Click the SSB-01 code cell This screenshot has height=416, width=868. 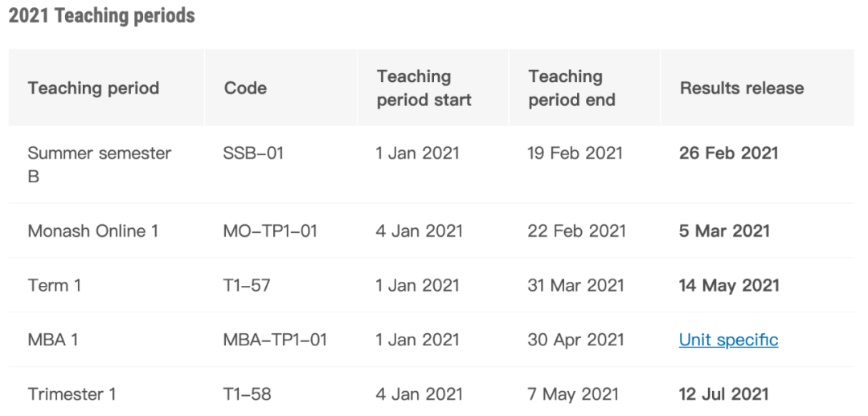click(253, 153)
